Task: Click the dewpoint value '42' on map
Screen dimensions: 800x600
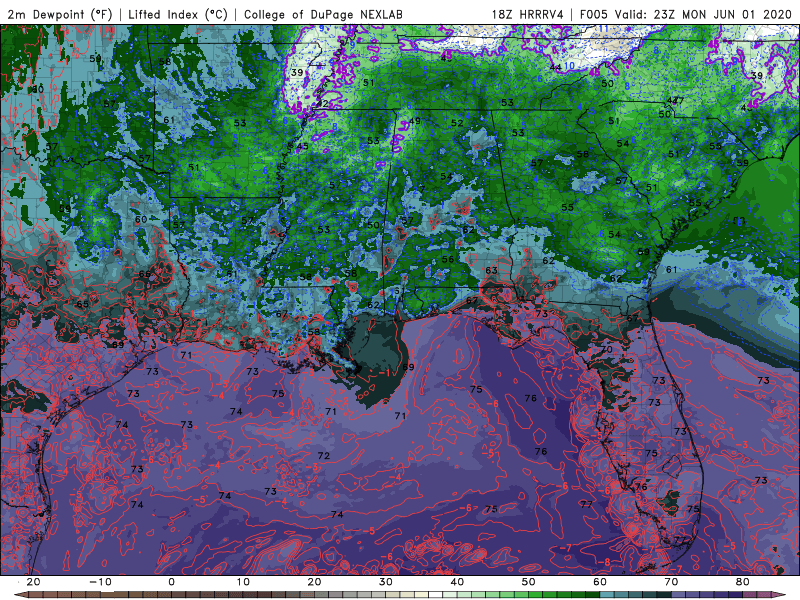Action: 322,104
